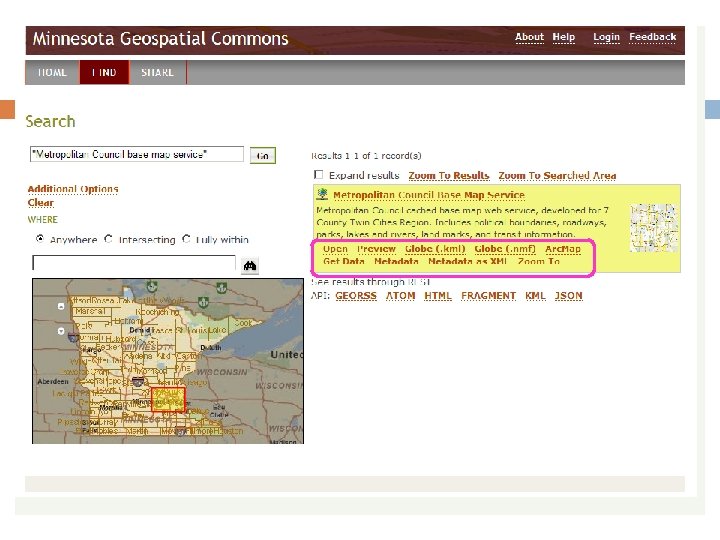
Task: Click Zoom To Searched Area
Action: (x=557, y=175)
